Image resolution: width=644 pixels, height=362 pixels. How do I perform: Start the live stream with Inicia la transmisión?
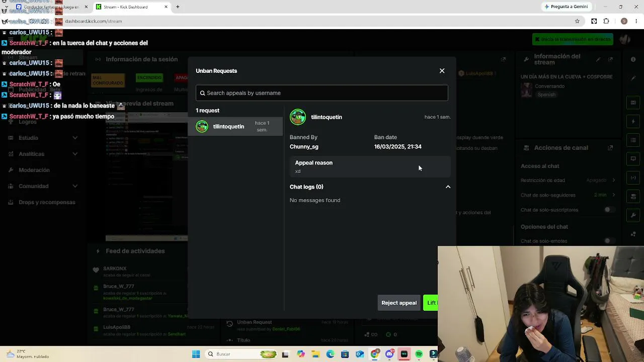pos(573,39)
